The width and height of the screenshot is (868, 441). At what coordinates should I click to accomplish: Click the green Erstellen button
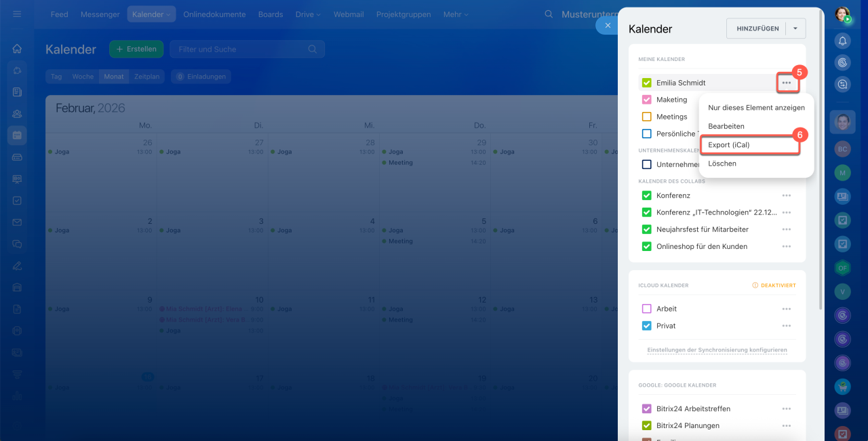tap(136, 49)
